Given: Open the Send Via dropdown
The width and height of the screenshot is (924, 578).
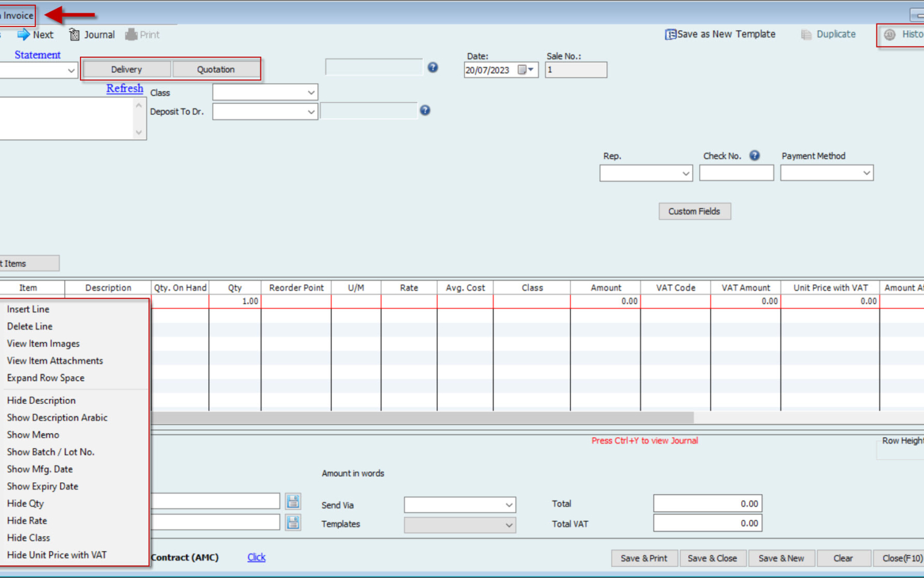Looking at the screenshot, I should coord(509,505).
